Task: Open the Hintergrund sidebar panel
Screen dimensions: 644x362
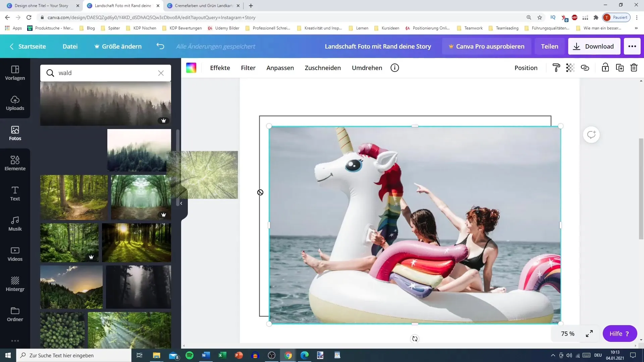Action: [15, 284]
